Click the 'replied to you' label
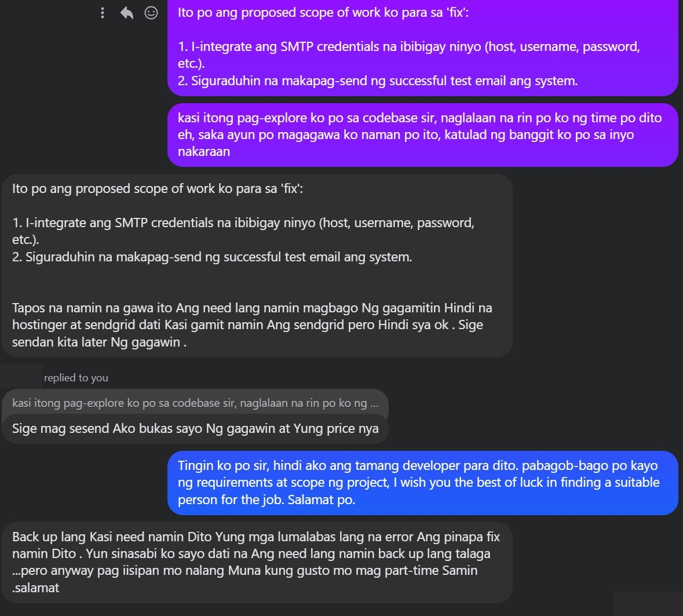The image size is (683, 616). point(76,378)
